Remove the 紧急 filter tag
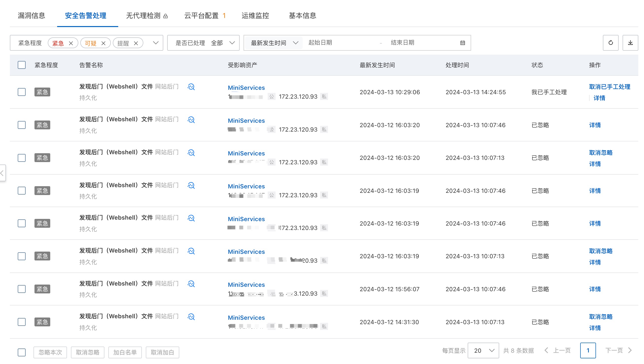 pos(71,43)
